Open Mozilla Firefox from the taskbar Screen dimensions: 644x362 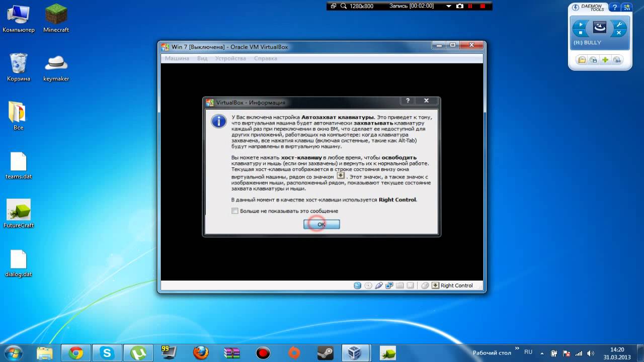pyautogui.click(x=200, y=353)
